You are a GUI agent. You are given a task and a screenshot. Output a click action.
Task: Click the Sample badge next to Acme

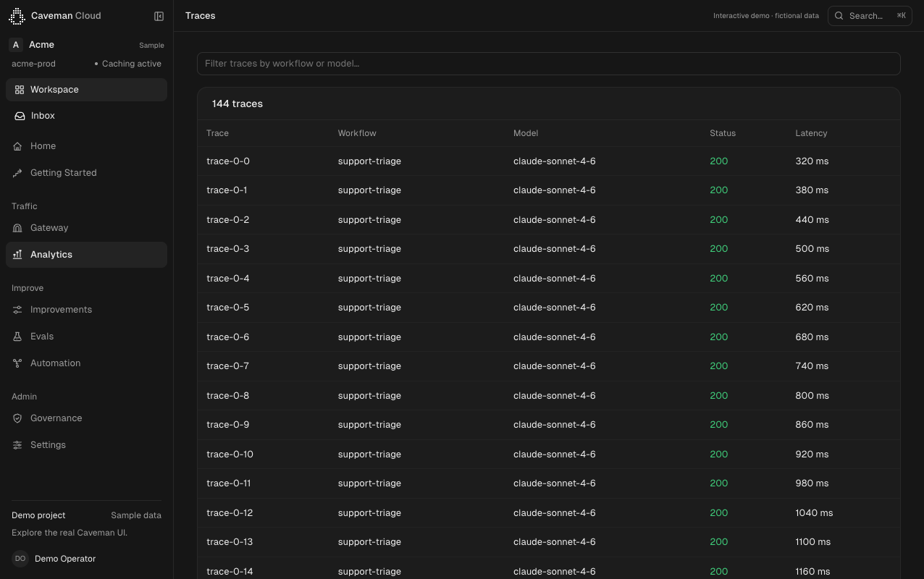coord(151,46)
